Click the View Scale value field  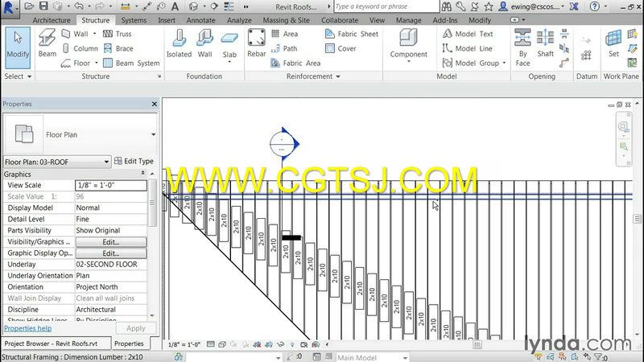(x=111, y=185)
